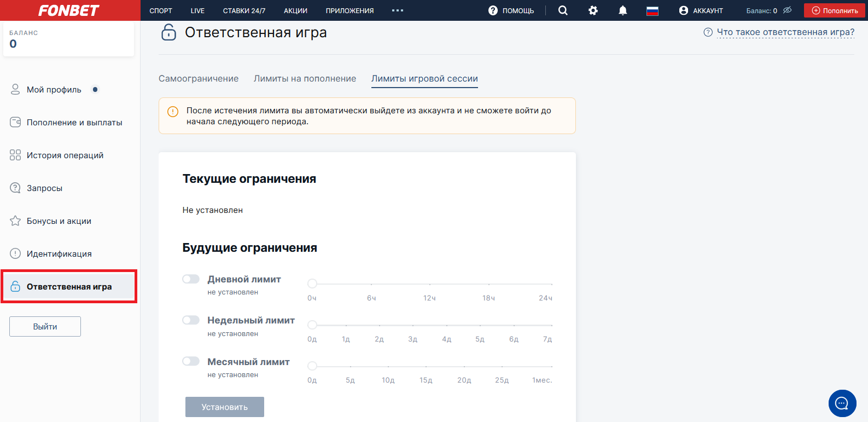The width and height of the screenshot is (868, 422).
Task: Enable the Месячный лимит switch
Action: [x=191, y=361]
